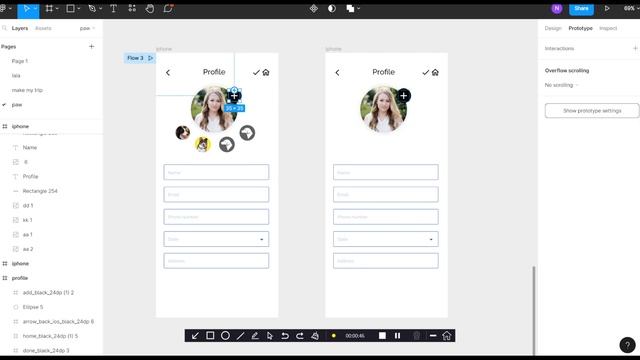
Task: Click the user avatar N
Action: pyautogui.click(x=556, y=9)
